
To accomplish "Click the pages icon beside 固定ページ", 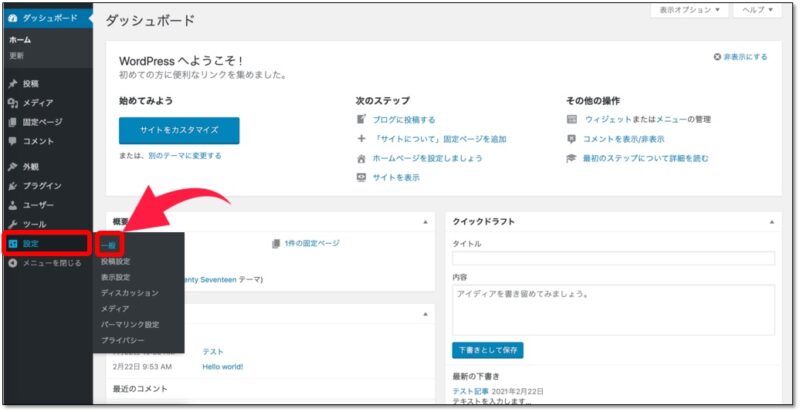I will click(x=13, y=122).
